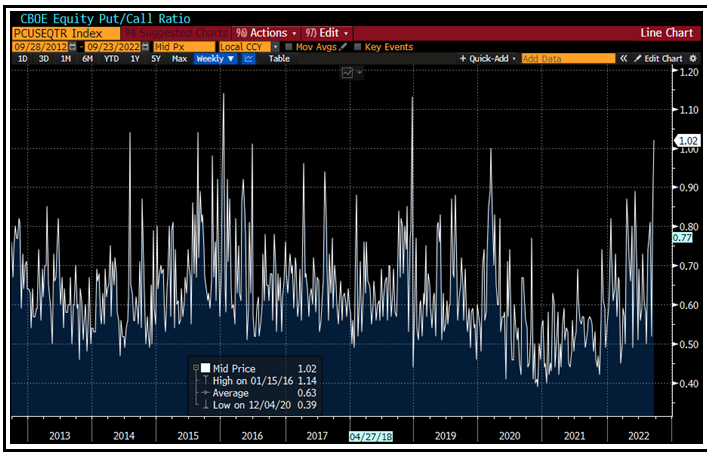Open the start date calendar picker
The width and height of the screenshot is (707, 457).
(76, 47)
